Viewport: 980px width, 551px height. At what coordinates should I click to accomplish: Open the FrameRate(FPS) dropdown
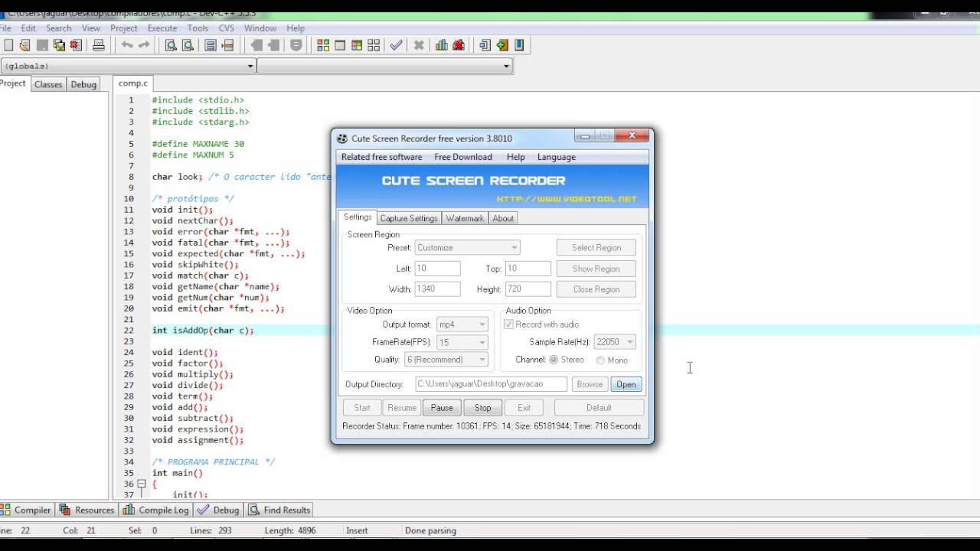462,342
